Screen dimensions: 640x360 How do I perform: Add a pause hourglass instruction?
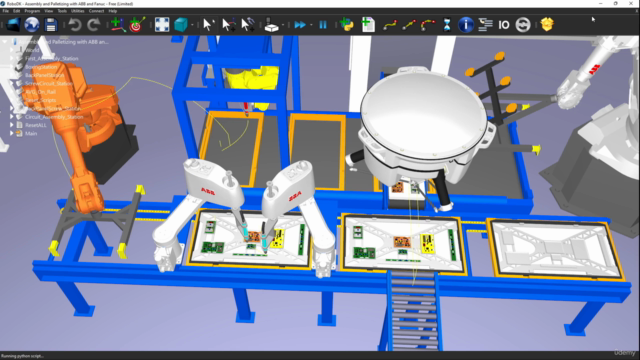pos(447,25)
